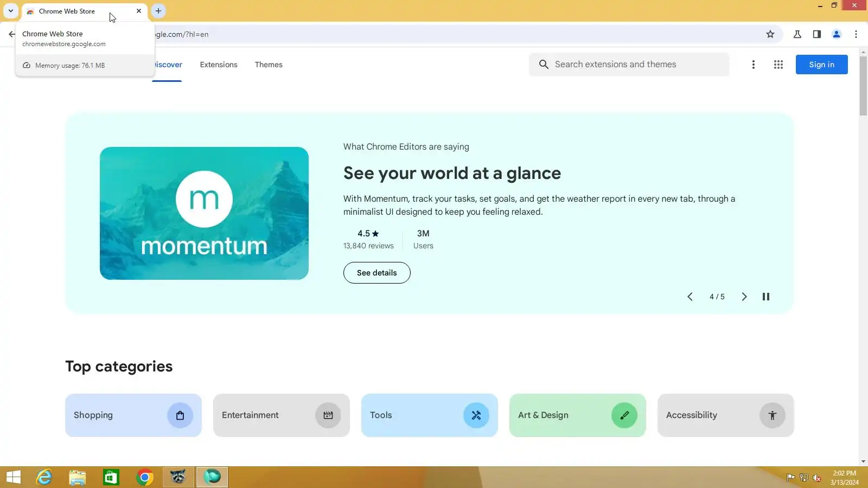Image resolution: width=868 pixels, height=488 pixels.
Task: Open the Momentum promo image
Action: coord(204,213)
